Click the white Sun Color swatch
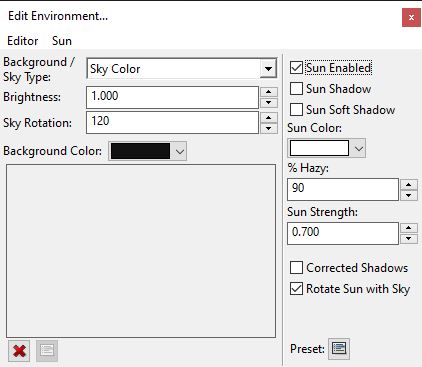This screenshot has height=367, width=422. (x=319, y=148)
